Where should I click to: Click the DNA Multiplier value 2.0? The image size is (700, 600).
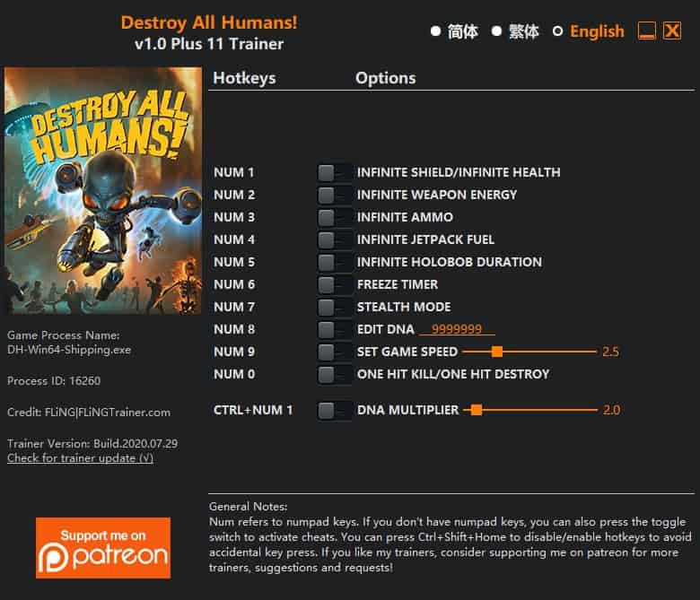click(612, 411)
